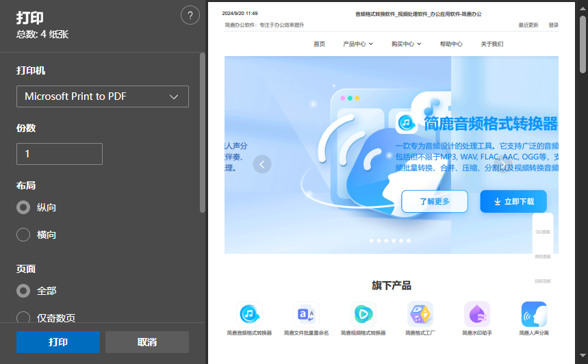The image size is (588, 364).
Task: Click the 简鹿音频格式转换器 banner title
Action: pyautogui.click(x=491, y=124)
